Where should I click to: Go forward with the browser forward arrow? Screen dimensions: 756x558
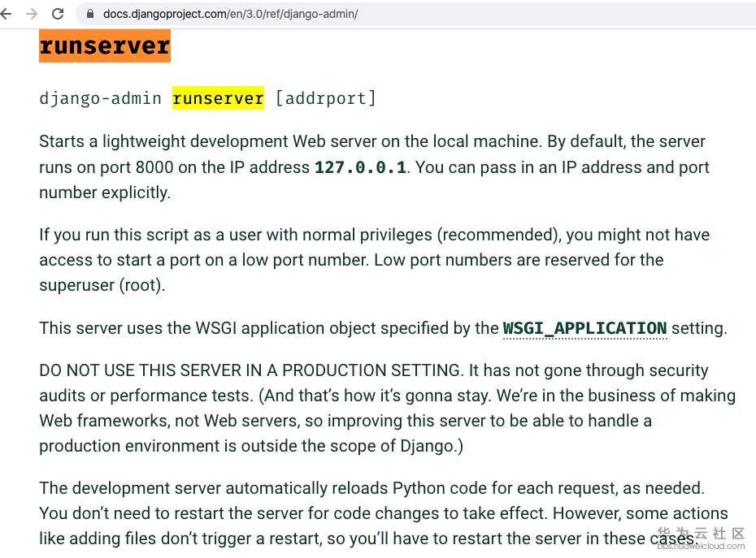[x=32, y=14]
